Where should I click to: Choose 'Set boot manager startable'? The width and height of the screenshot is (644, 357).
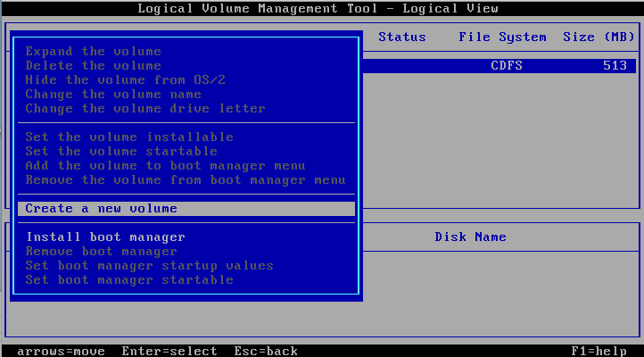(129, 280)
